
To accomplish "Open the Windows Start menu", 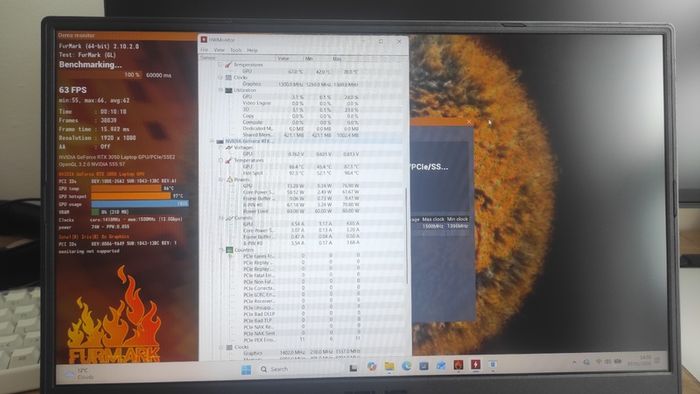I will point(246,369).
